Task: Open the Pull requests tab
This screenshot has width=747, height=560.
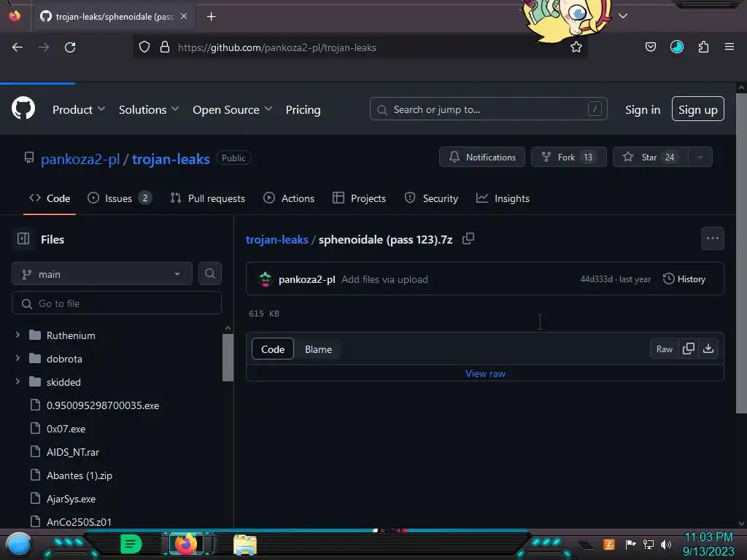Action: coord(208,198)
